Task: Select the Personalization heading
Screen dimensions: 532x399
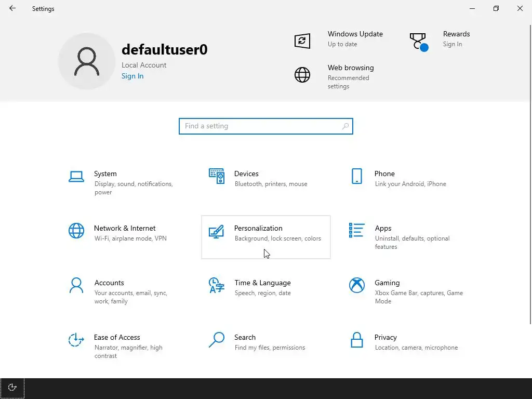Action: (x=258, y=229)
